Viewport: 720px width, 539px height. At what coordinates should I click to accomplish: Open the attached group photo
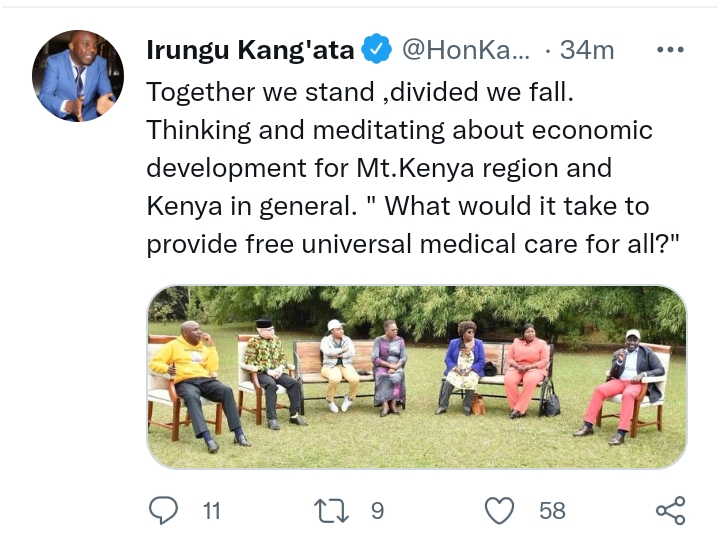(x=417, y=377)
